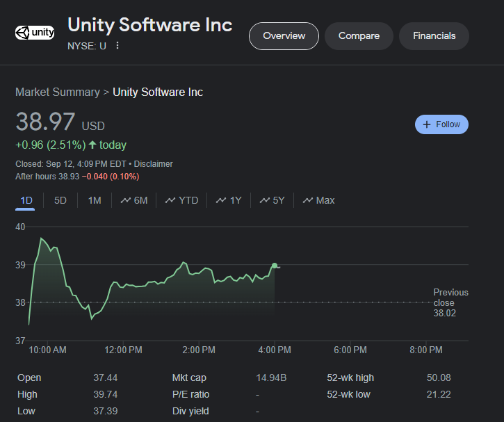Click the 12:00 PM axis label
The image size is (504, 422).
tap(123, 350)
